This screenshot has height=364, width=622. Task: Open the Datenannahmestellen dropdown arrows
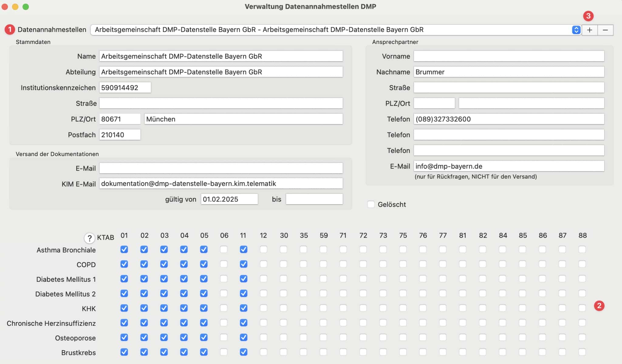tap(576, 30)
